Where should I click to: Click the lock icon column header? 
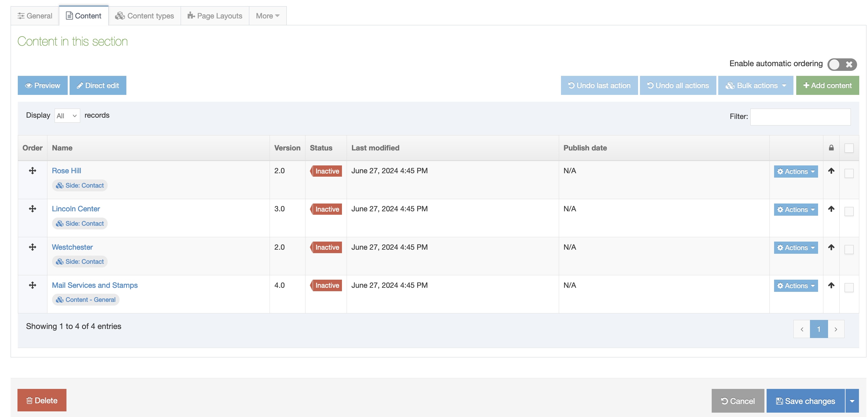(831, 148)
